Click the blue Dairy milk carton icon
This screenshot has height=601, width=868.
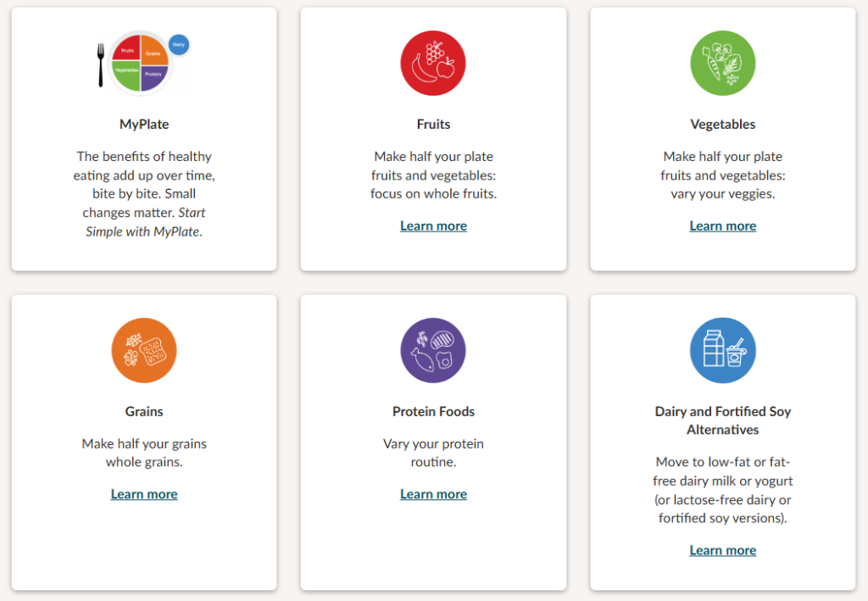pos(723,350)
